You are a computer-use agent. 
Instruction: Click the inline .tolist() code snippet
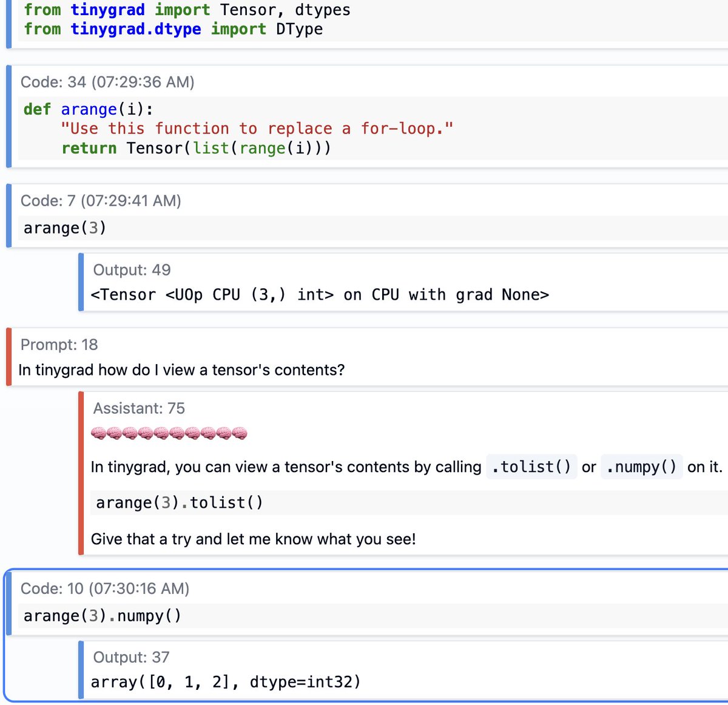531,467
